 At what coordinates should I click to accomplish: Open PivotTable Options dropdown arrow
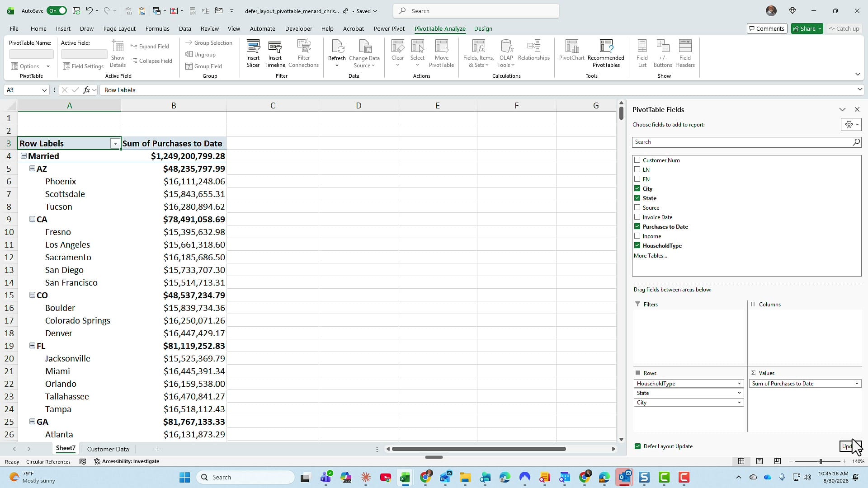pyautogui.click(x=48, y=66)
